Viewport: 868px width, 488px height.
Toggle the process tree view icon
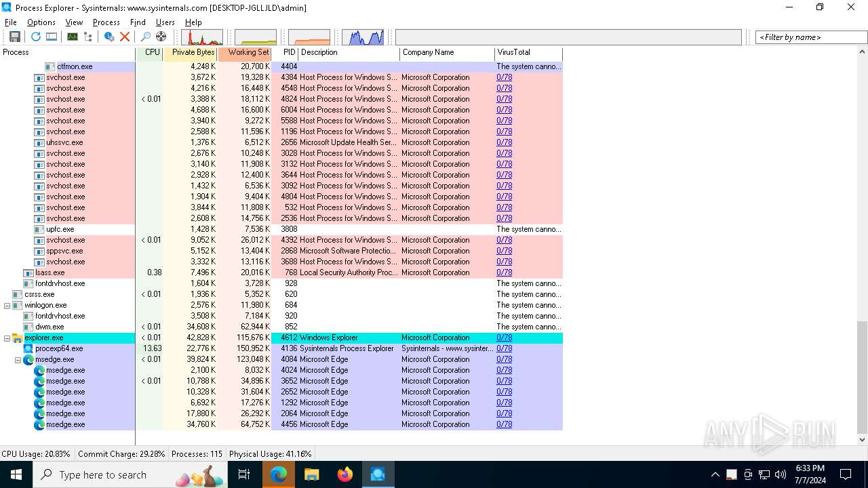coord(87,37)
